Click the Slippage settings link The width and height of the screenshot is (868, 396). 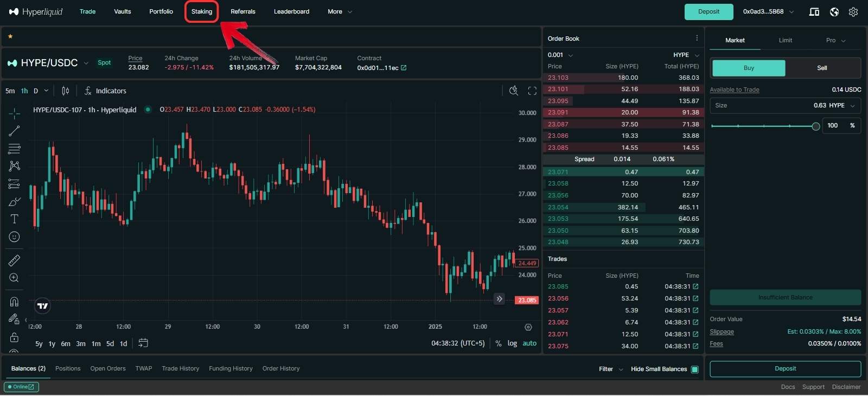(722, 331)
